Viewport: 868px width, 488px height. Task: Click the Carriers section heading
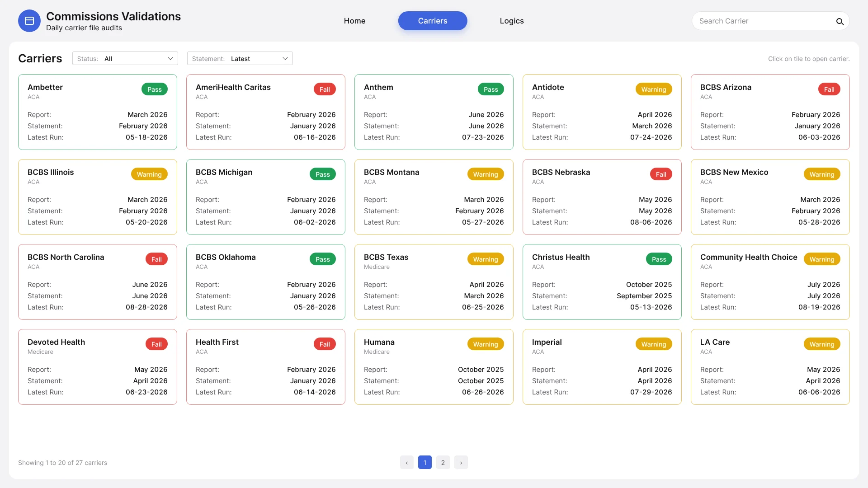(40, 58)
